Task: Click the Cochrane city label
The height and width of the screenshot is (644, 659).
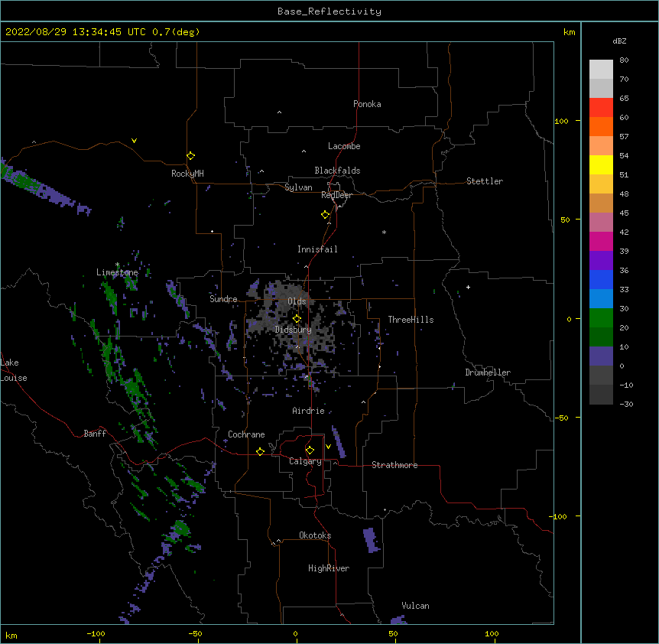Action: tap(246, 434)
